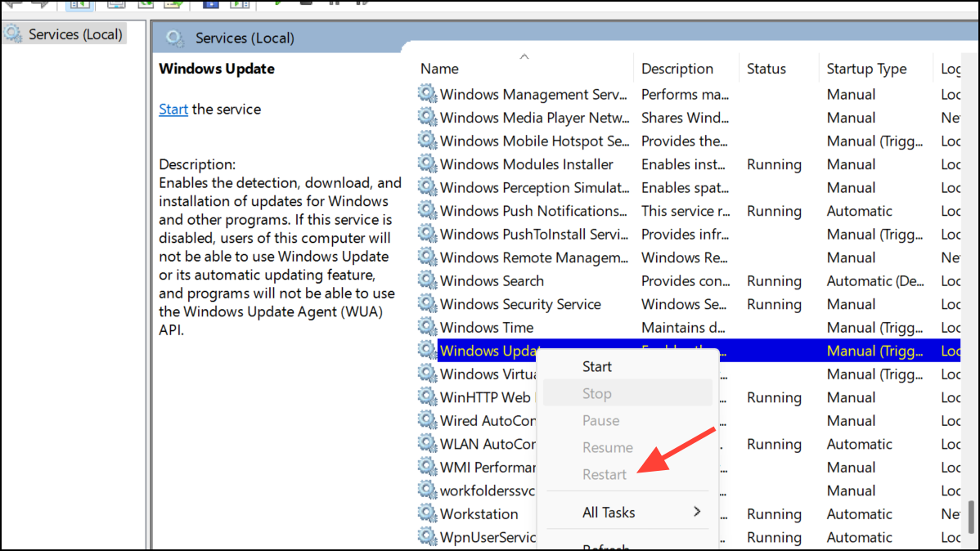The width and height of the screenshot is (980, 551).
Task: Click 'Shares Wind...' description cell
Action: pyautogui.click(x=685, y=118)
